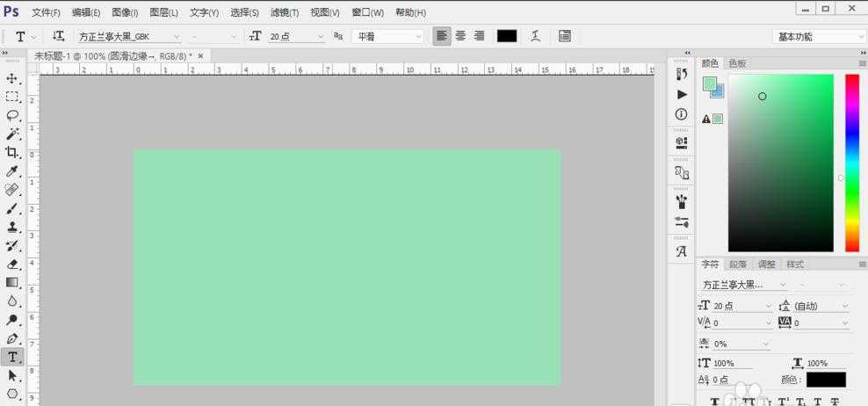Open the 文件(F) menu
Image resolution: width=868 pixels, height=406 pixels.
(x=46, y=12)
